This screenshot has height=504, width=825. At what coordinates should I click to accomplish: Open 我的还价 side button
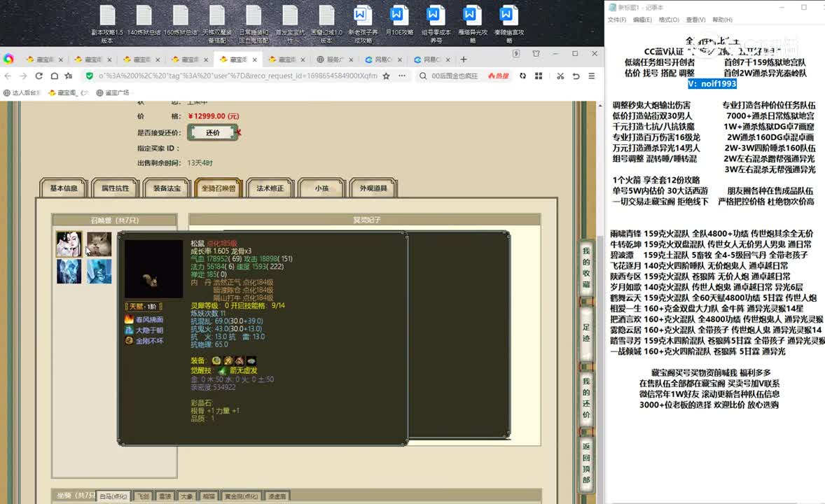(x=586, y=397)
